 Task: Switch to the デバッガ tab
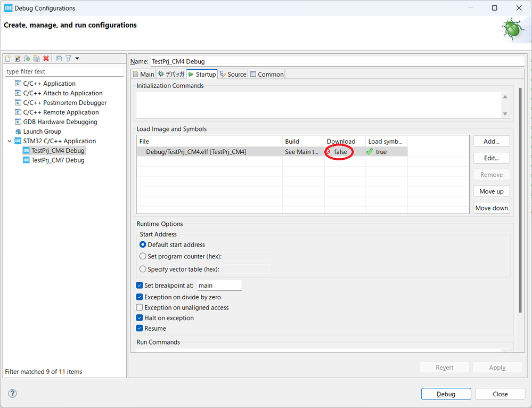pos(171,75)
